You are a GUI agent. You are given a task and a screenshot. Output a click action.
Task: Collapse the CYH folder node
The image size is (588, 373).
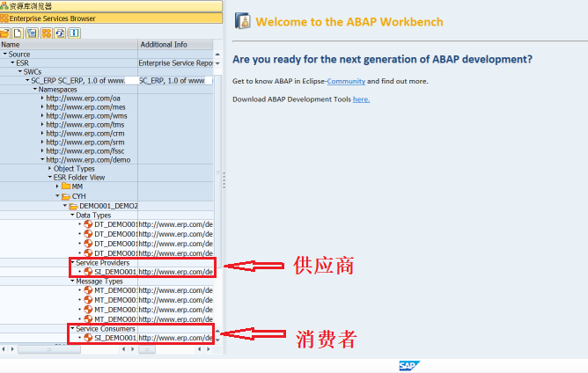click(57, 195)
